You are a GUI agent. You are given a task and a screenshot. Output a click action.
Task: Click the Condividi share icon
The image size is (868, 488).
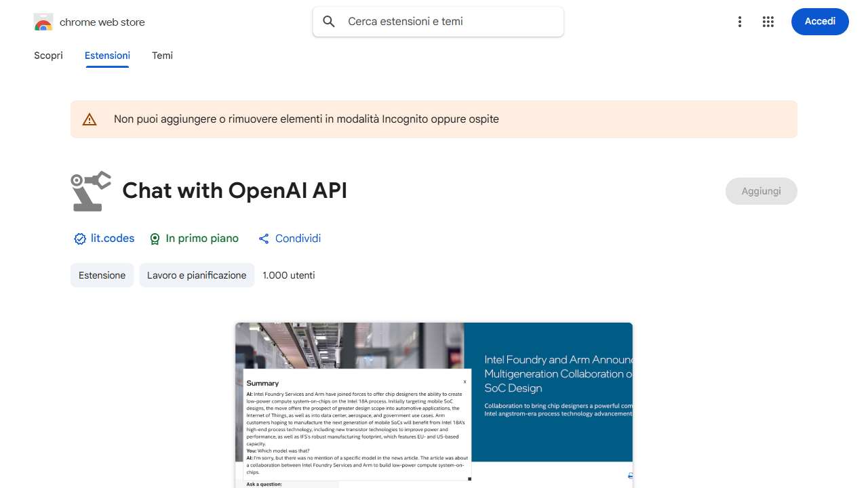click(264, 239)
